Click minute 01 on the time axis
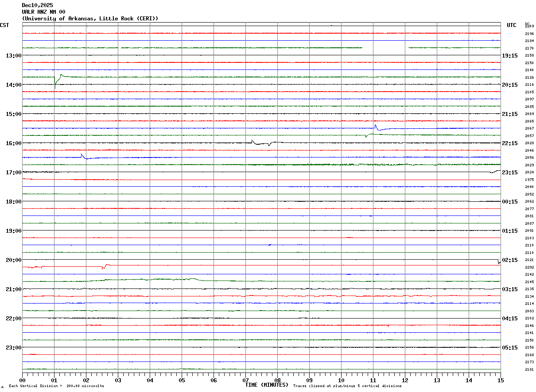This screenshot has height=392, width=536. click(54, 380)
